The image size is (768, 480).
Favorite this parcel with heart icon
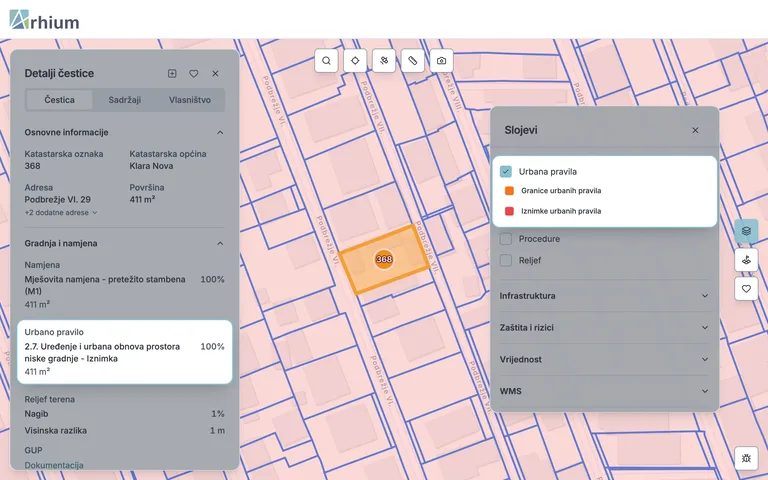click(193, 73)
